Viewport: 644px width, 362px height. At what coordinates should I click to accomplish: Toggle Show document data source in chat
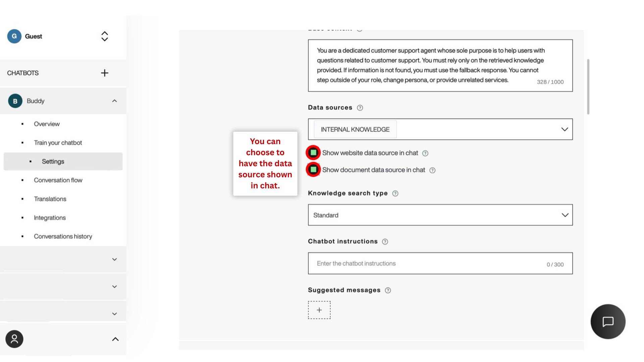[313, 170]
